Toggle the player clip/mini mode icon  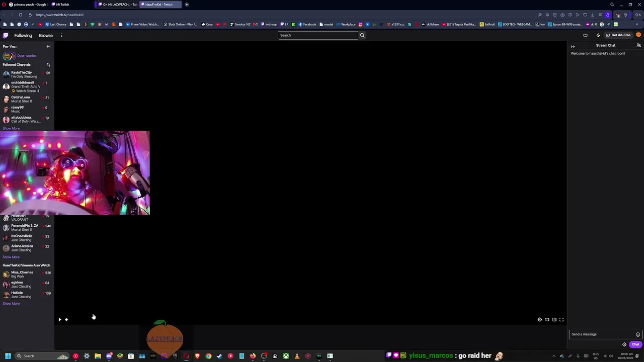click(x=547, y=319)
